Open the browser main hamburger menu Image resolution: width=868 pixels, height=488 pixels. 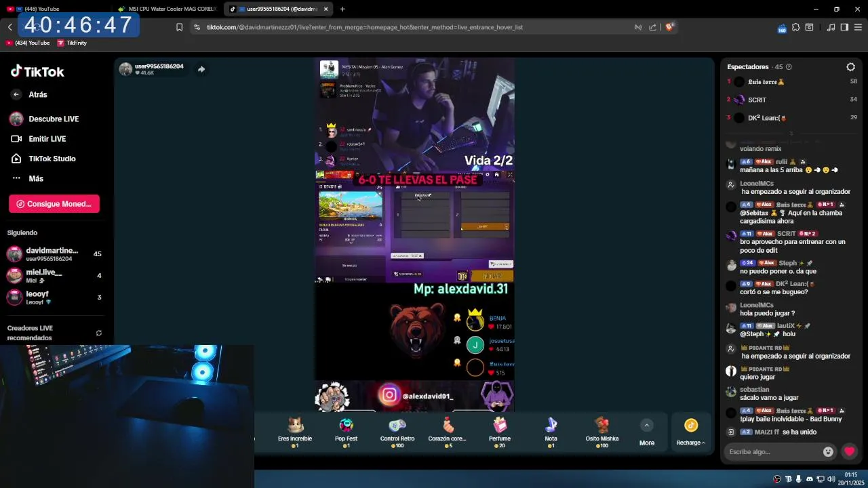click(x=858, y=27)
